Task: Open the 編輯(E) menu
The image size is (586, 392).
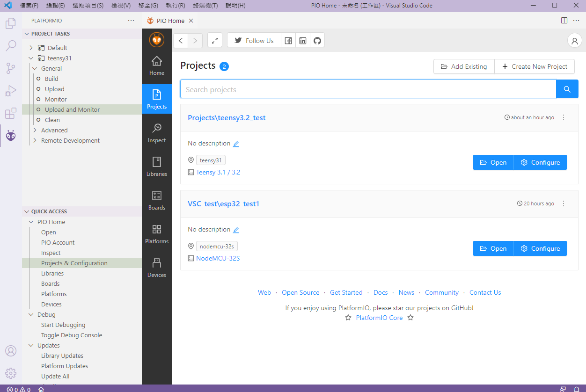Action: tap(56, 6)
